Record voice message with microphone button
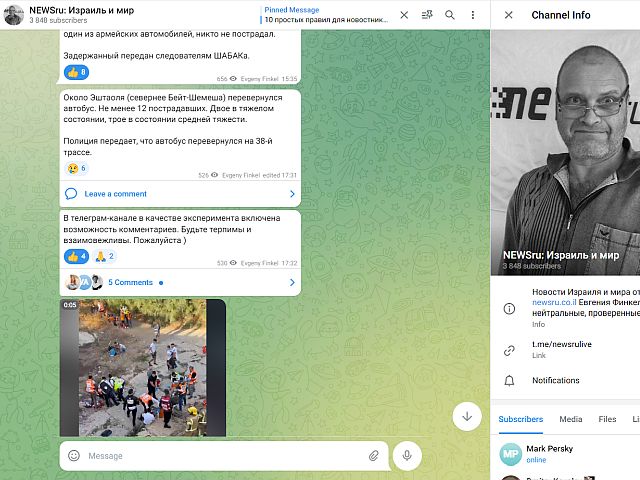Screen dimensions: 640x480 [407, 456]
